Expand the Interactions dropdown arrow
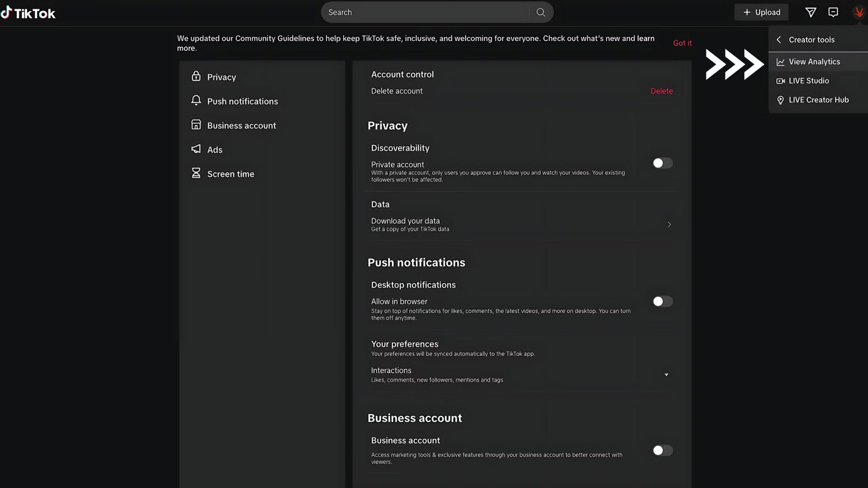 tap(666, 374)
